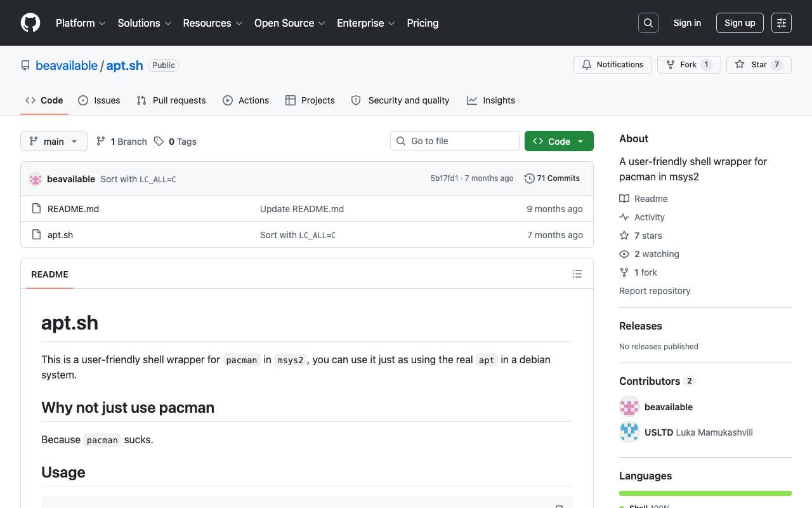Click commit author beavailable in commit row
This screenshot has height=508, width=812.
pyautogui.click(x=71, y=179)
